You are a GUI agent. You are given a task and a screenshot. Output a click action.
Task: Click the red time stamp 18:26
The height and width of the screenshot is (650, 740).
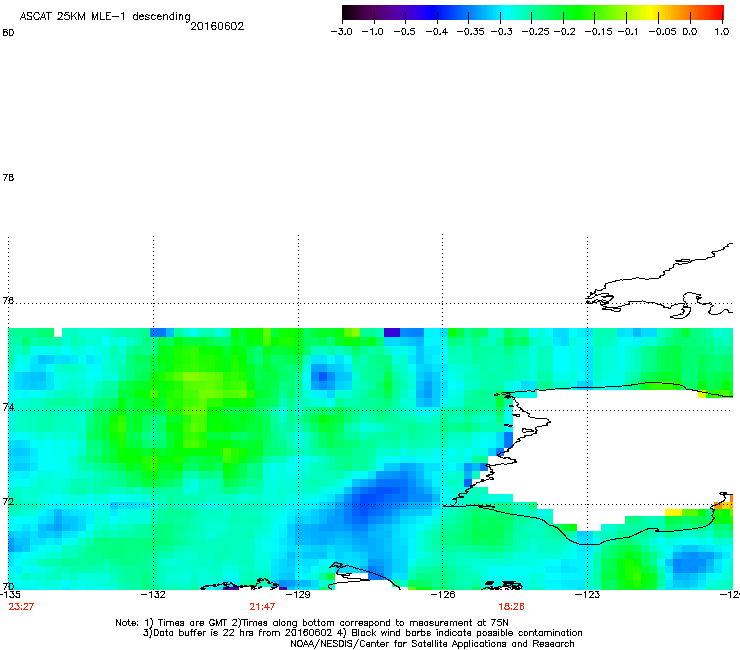point(512,607)
